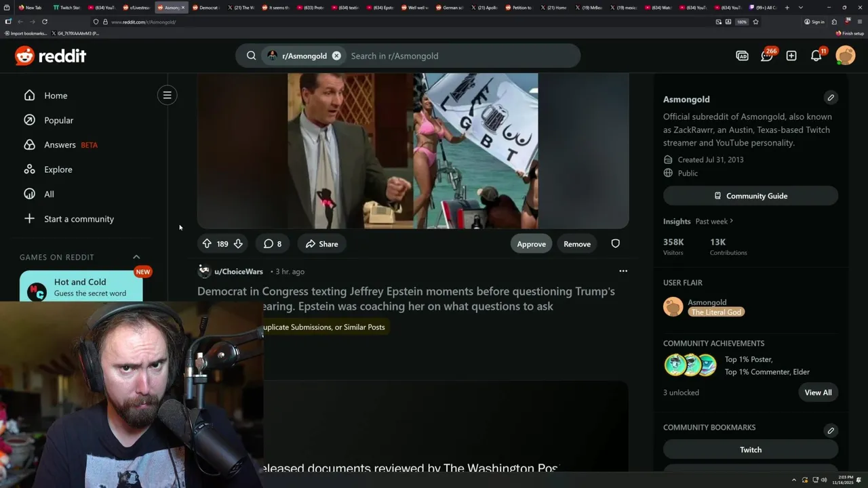Open the Democrat in Congress post title
The image size is (868, 488).
coord(406,299)
